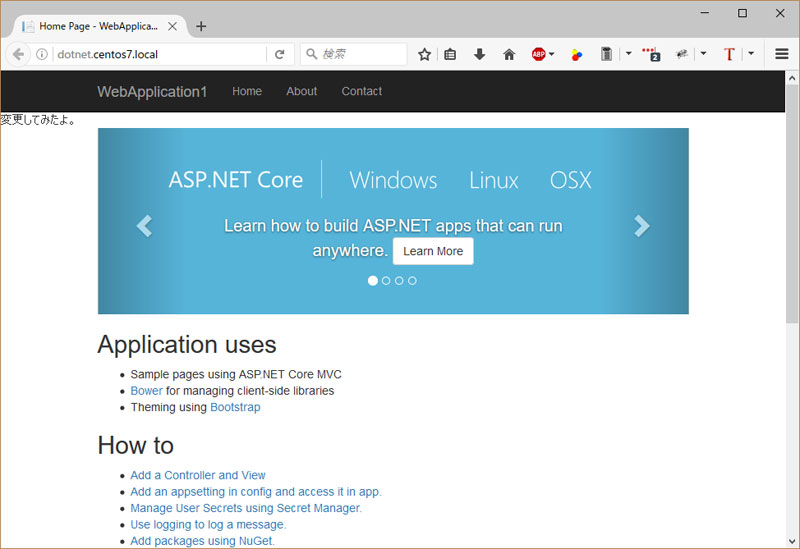800x549 pixels.
Task: Open the Contact nav menu item
Action: (362, 91)
